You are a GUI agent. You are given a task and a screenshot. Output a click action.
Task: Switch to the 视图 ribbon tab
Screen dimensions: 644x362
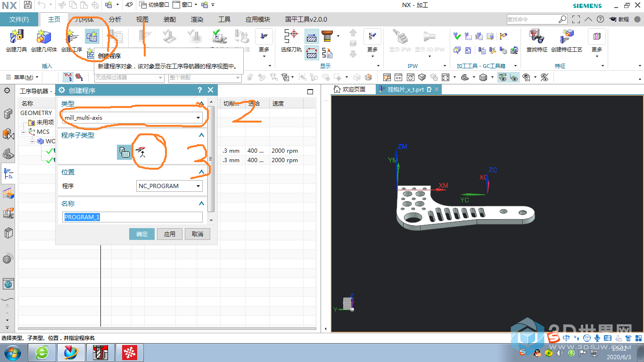pos(142,19)
